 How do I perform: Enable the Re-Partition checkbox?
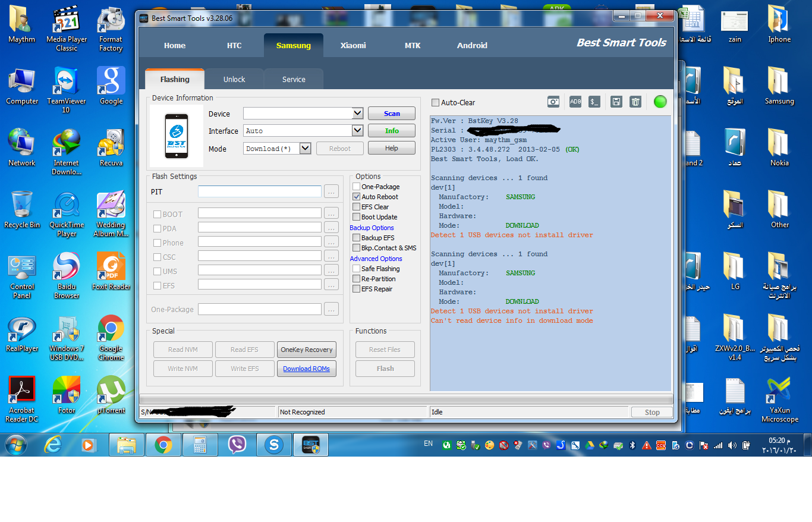point(356,279)
